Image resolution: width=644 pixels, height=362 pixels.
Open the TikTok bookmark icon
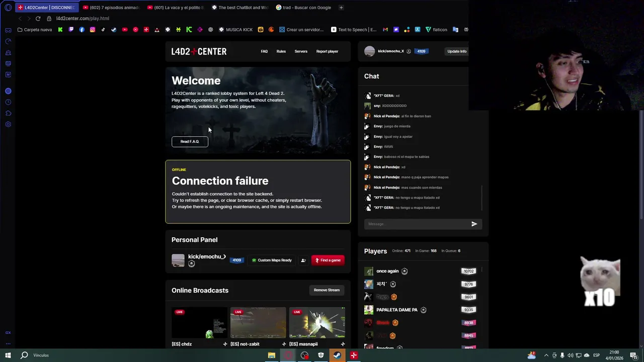pyautogui.click(x=103, y=30)
